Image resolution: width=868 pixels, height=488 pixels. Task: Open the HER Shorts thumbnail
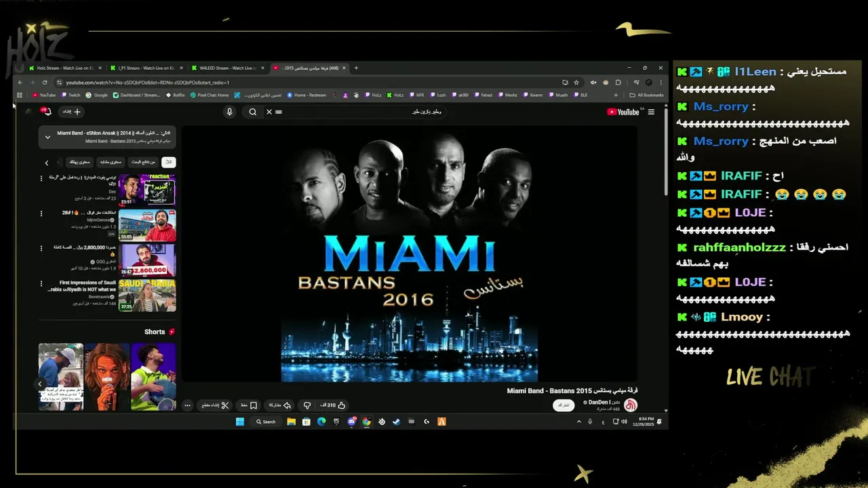[x=107, y=376]
